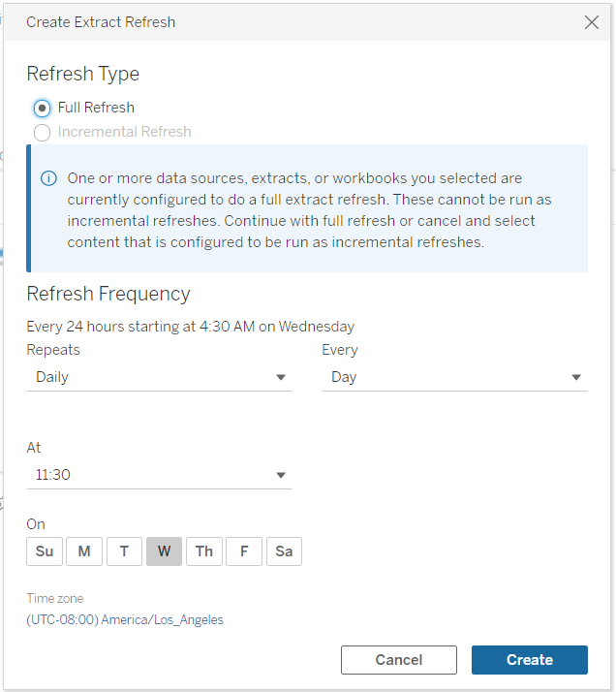Expand the At 11:30 time dropdown

[x=159, y=475]
